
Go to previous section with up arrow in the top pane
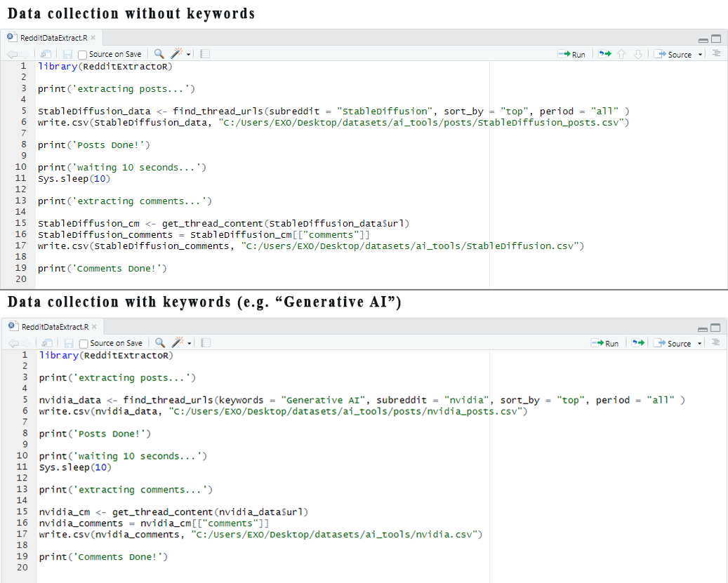(621, 54)
